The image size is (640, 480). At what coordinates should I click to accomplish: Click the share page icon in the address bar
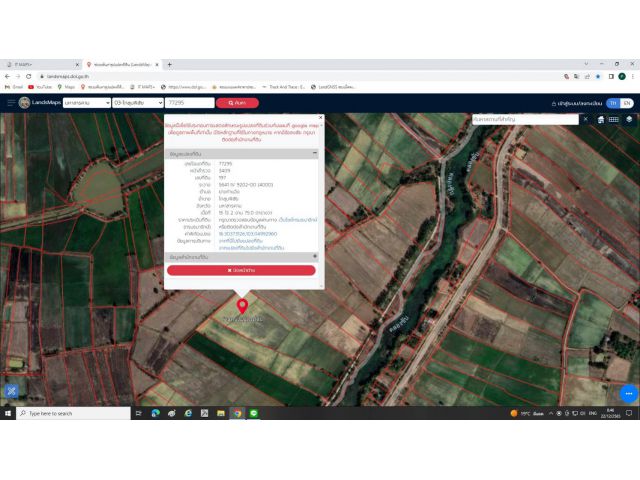587,76
